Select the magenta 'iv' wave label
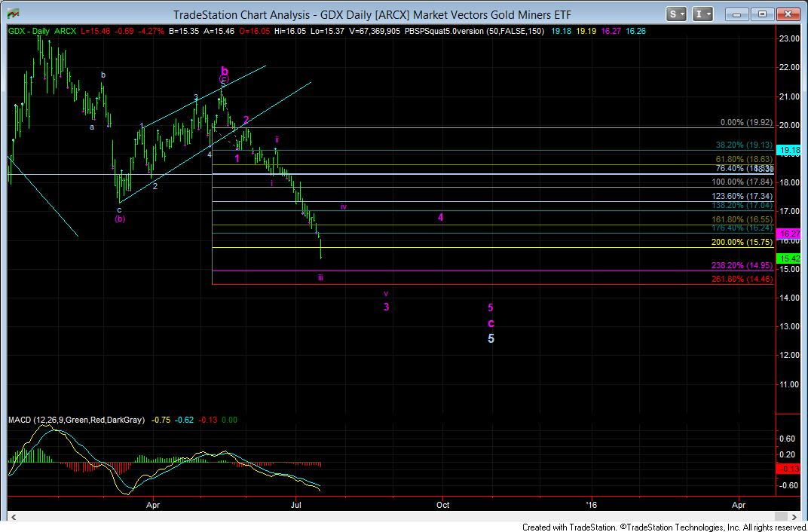This screenshot has width=808, height=532. tap(344, 207)
